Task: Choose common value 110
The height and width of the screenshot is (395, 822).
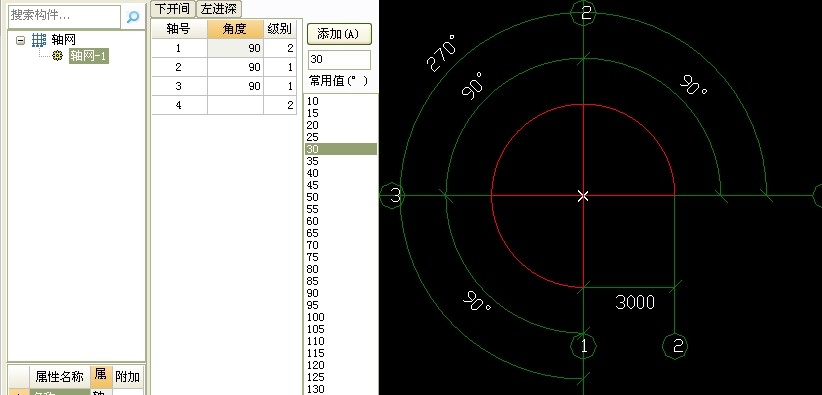Action: (341, 341)
